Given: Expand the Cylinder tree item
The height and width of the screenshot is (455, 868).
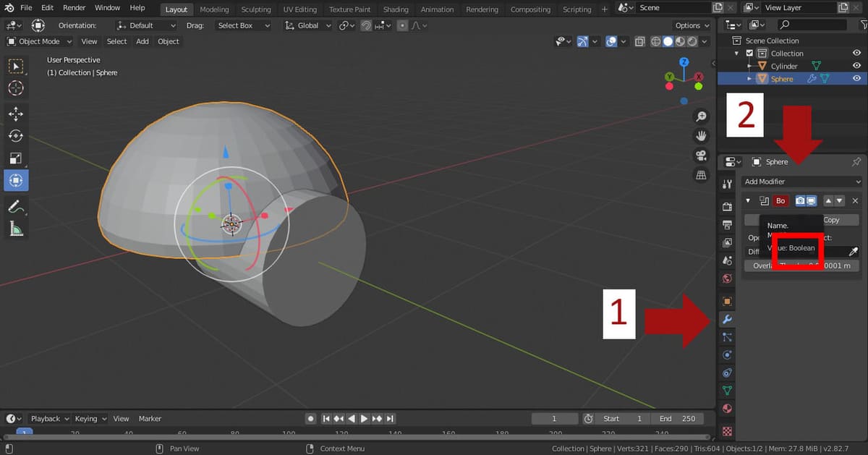Looking at the screenshot, I should [749, 66].
